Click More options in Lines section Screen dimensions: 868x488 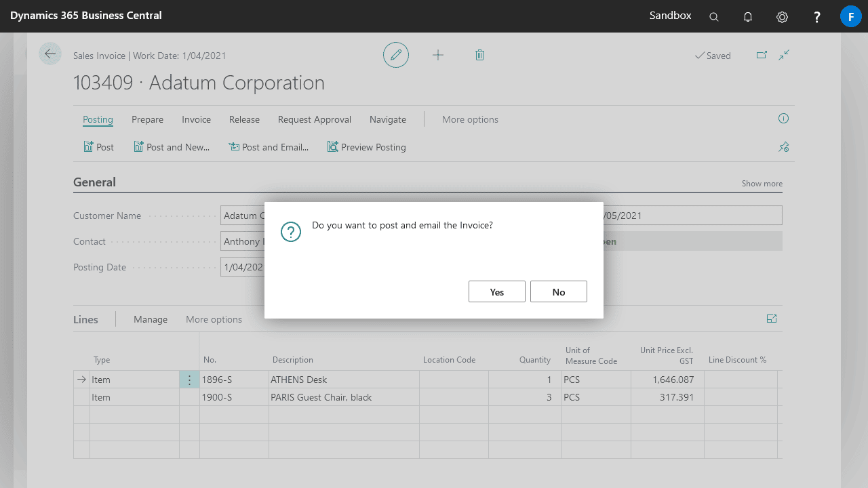214,319
